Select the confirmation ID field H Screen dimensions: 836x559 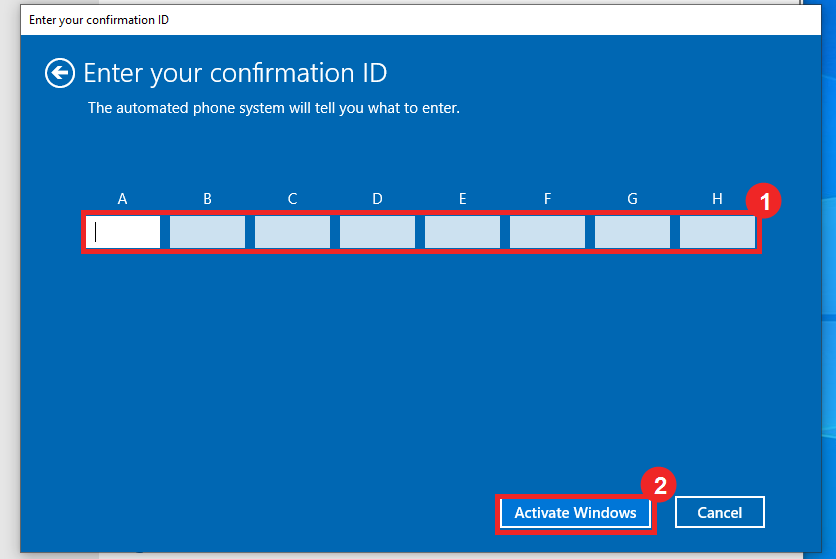point(718,232)
